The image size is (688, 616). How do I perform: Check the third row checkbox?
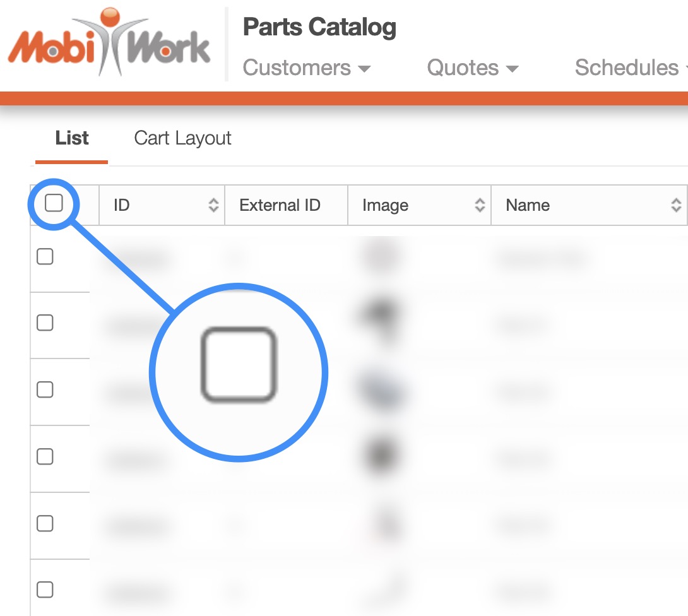[x=45, y=390]
